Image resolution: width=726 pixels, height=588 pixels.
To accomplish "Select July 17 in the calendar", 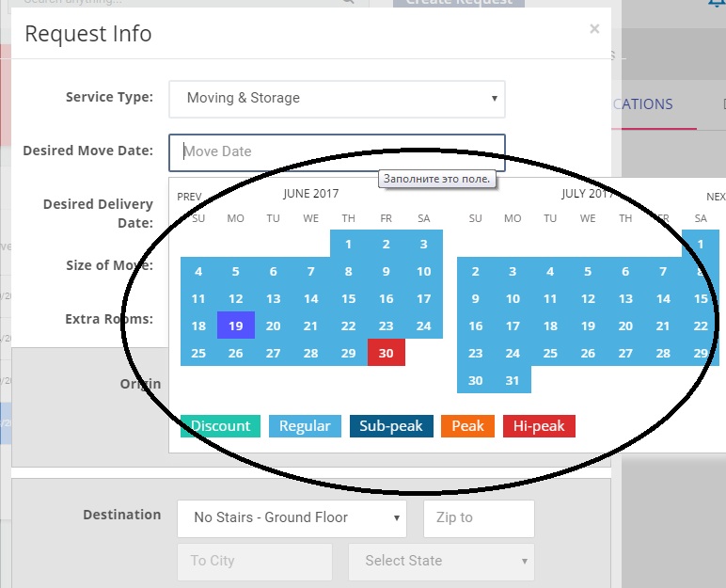I will pos(513,326).
